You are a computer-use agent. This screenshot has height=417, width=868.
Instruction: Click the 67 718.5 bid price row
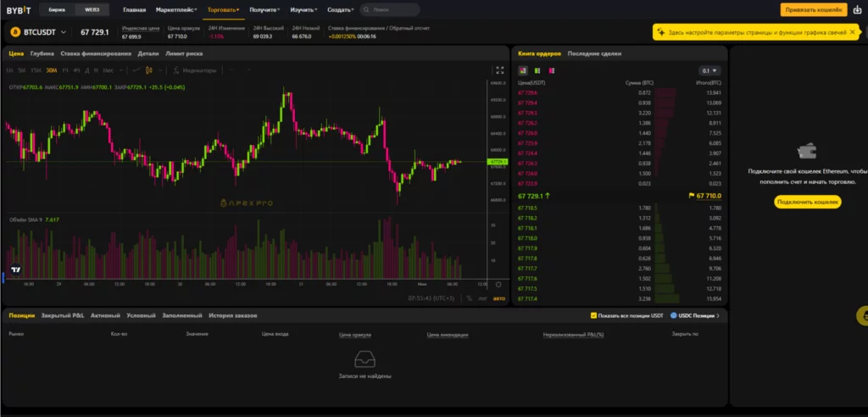pyautogui.click(x=620, y=208)
